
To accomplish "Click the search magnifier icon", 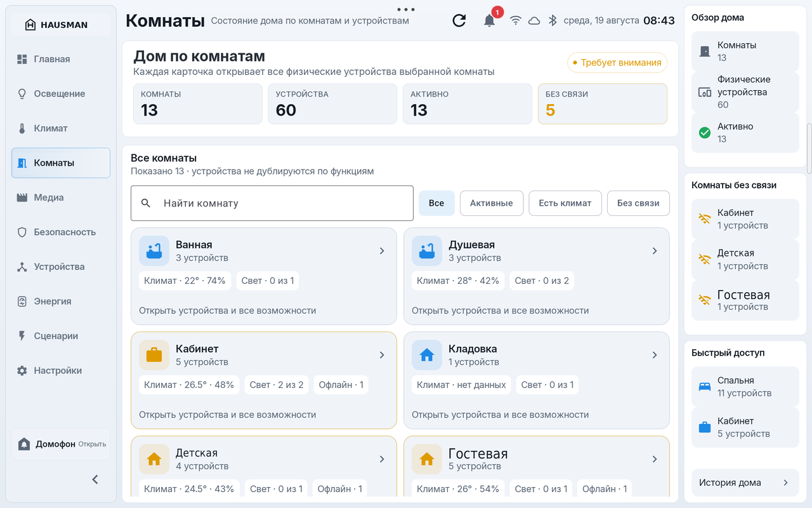I will pos(146,203).
